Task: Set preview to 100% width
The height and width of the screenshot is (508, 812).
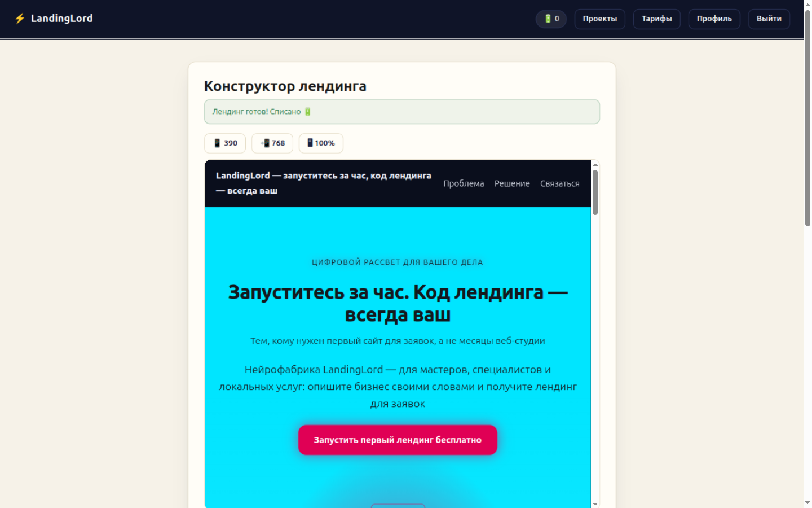Action: 321,143
